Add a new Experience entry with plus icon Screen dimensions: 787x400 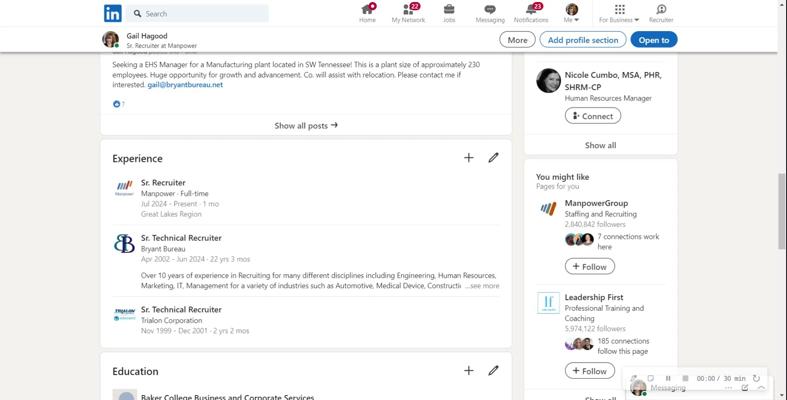tap(468, 158)
